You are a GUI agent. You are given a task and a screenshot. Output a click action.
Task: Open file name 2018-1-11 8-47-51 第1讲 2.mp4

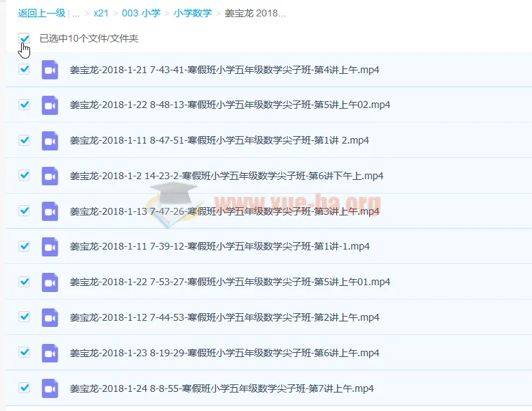point(219,140)
